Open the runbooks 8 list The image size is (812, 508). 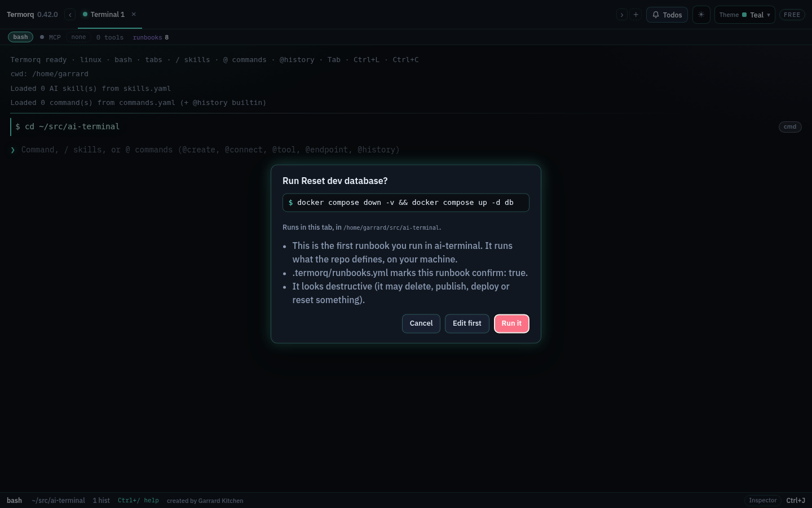[x=151, y=37]
